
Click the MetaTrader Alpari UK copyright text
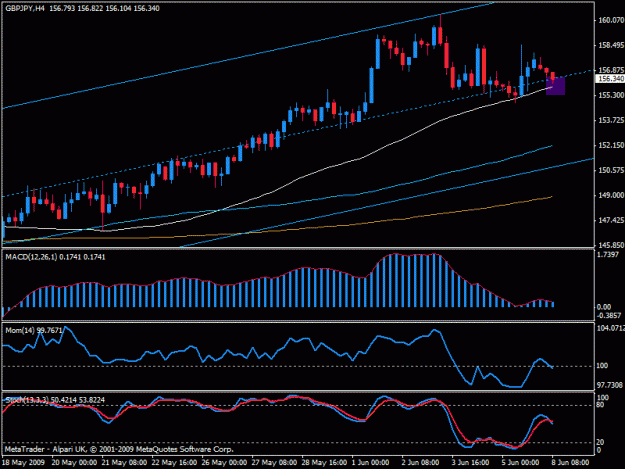click(x=119, y=449)
